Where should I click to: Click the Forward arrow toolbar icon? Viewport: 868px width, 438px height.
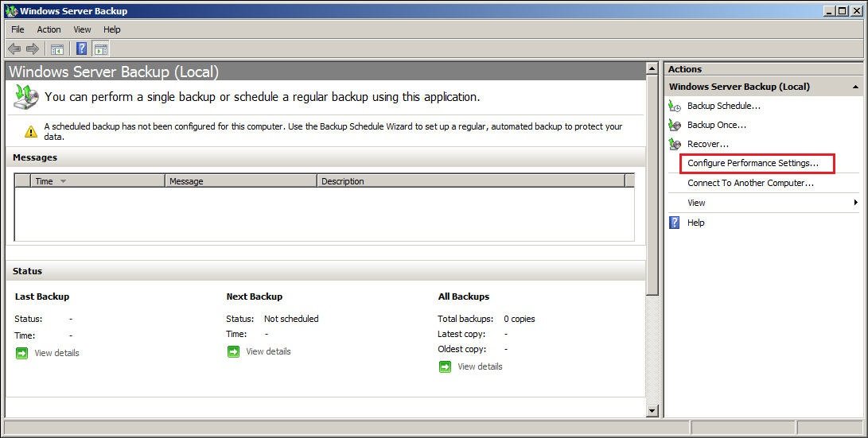tap(33, 48)
